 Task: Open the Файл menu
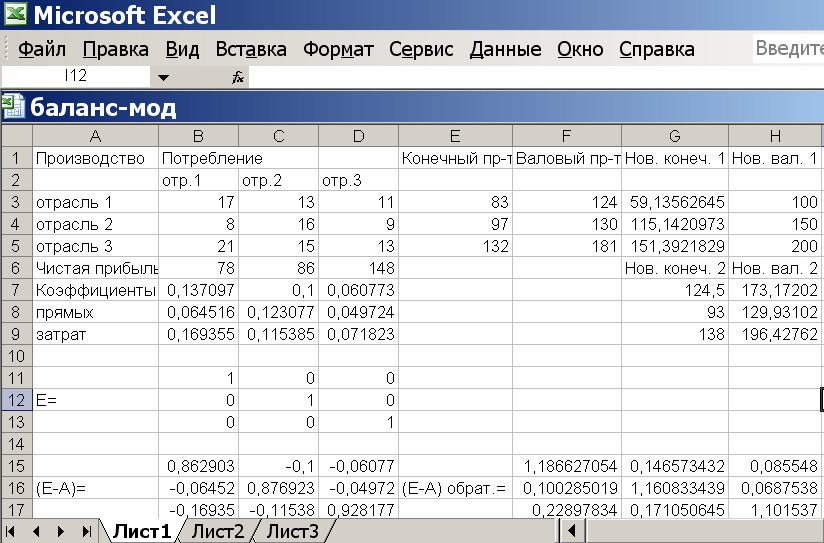pos(42,49)
